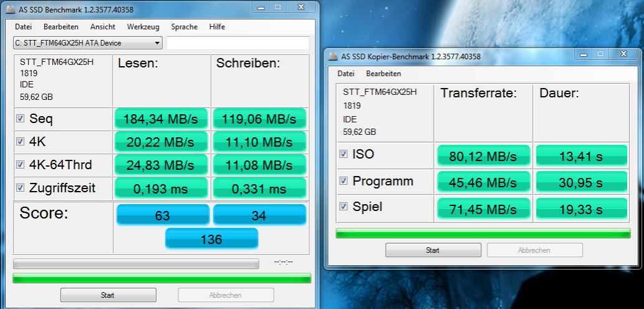This screenshot has height=309, width=644.
Task: Click the 4K-64Thrd write result 11,08 MB/s
Action: [x=259, y=165]
